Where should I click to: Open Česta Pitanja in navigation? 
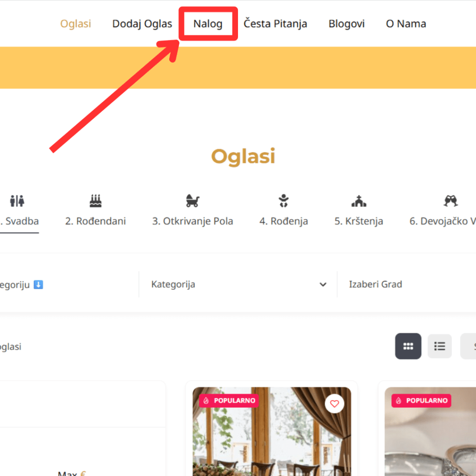click(x=275, y=24)
